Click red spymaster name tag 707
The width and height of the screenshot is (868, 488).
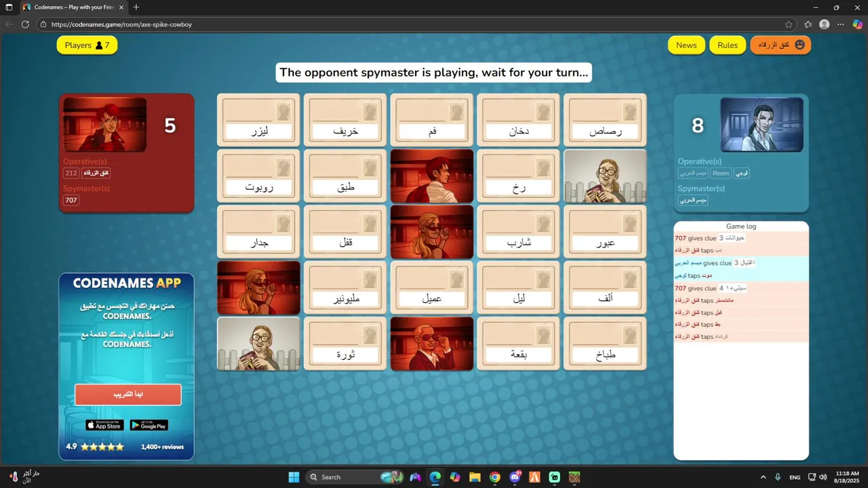71,200
